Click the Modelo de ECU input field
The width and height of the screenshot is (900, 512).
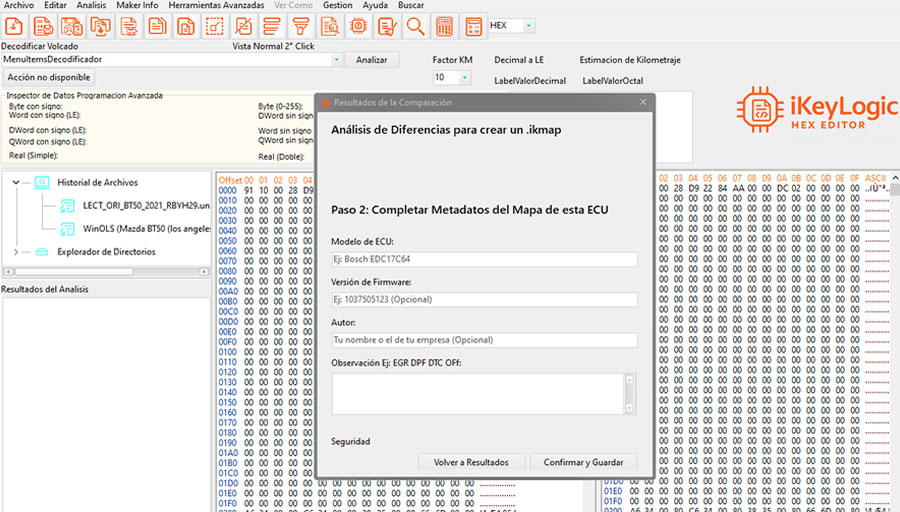(484, 260)
